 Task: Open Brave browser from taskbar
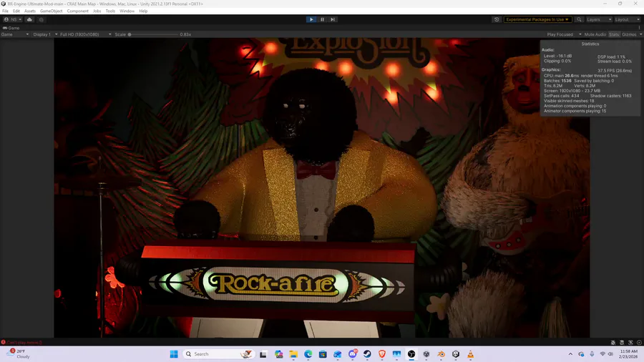[382, 354]
